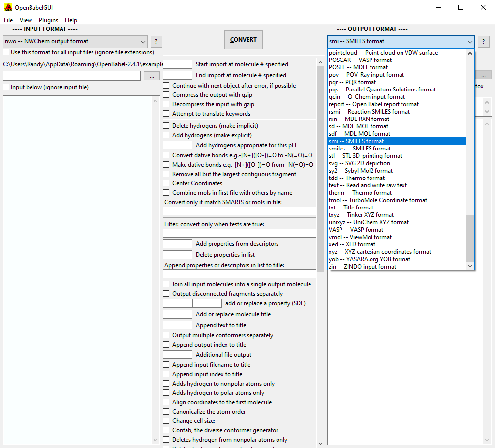Select 'qcin -- Q-Chem input format'

(x=397, y=97)
